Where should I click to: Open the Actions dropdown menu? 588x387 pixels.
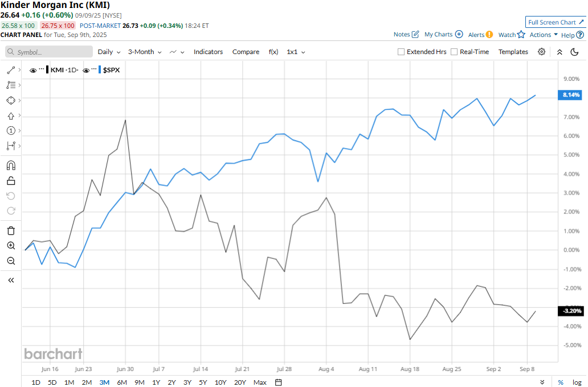(544, 35)
